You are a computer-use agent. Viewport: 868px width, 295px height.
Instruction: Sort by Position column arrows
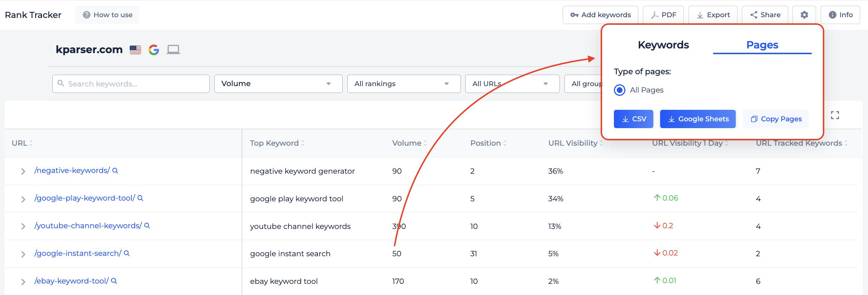coord(505,143)
